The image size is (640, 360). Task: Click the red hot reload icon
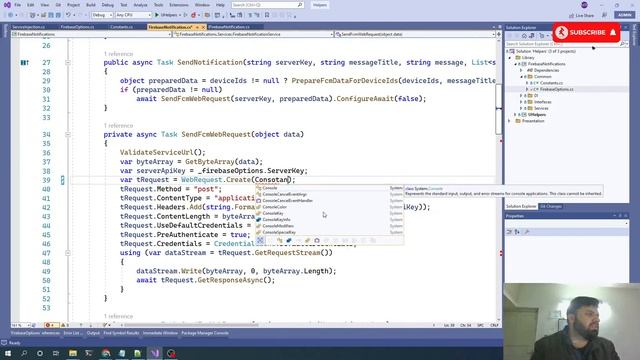[x=193, y=15]
